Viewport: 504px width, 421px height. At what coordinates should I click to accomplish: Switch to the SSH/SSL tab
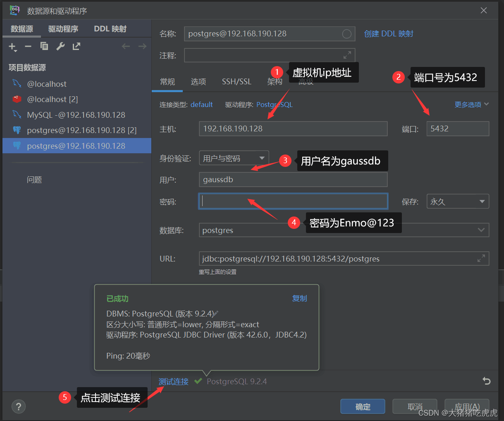236,82
